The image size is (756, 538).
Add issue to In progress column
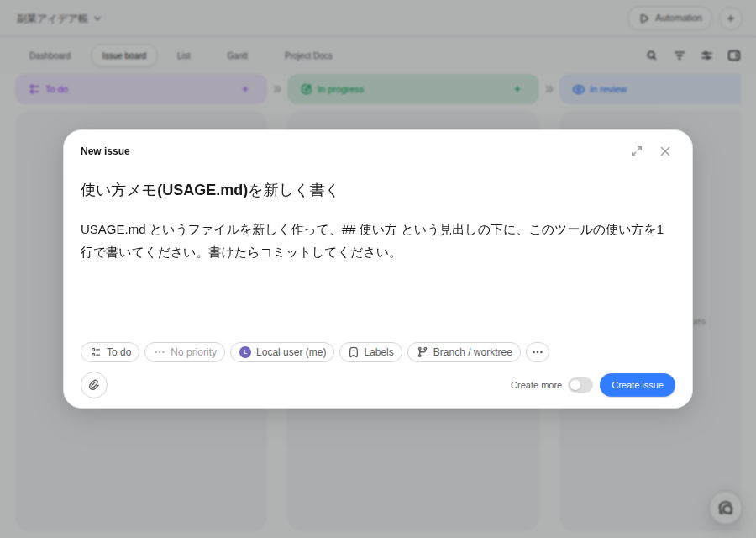tap(517, 89)
